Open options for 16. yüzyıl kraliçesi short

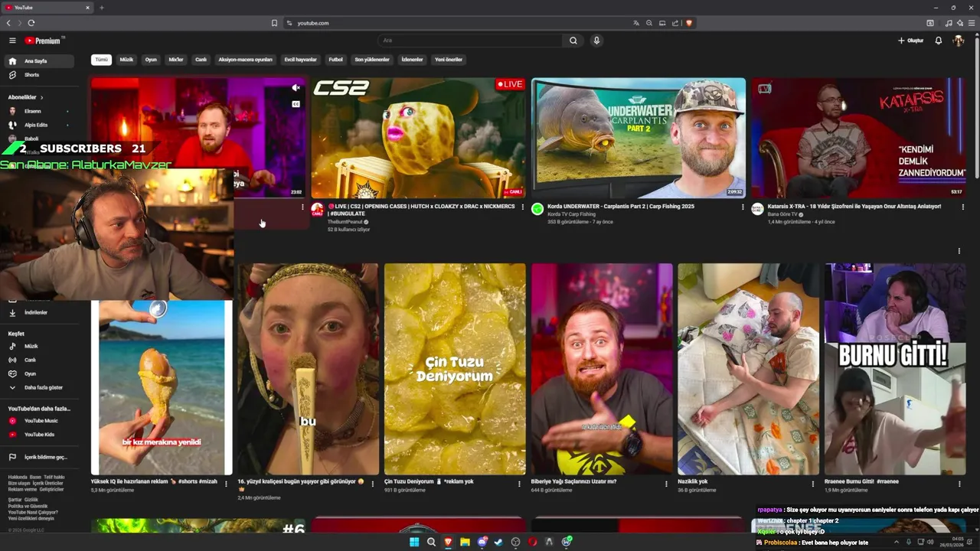[x=373, y=484]
